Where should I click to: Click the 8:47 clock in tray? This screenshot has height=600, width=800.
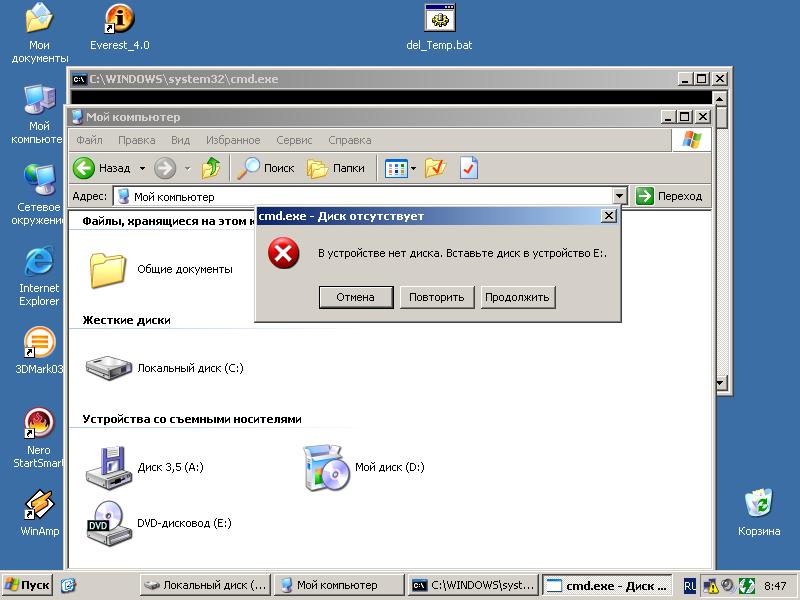[775, 586]
